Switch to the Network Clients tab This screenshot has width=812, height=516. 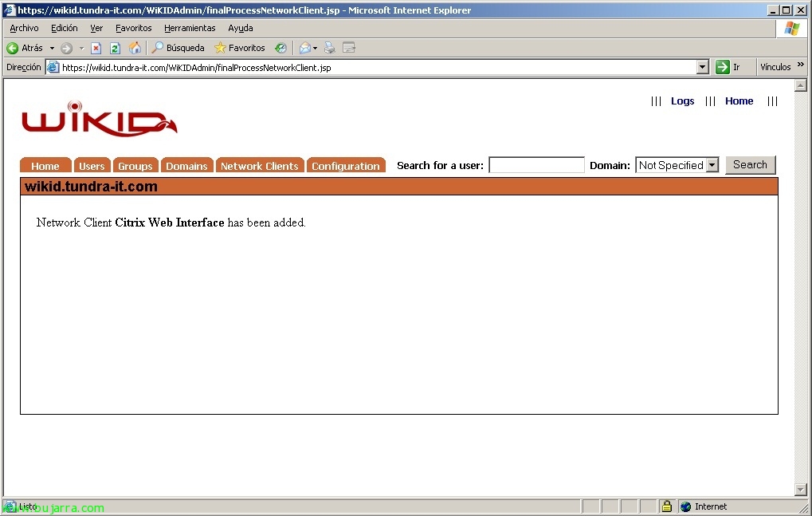click(x=260, y=165)
